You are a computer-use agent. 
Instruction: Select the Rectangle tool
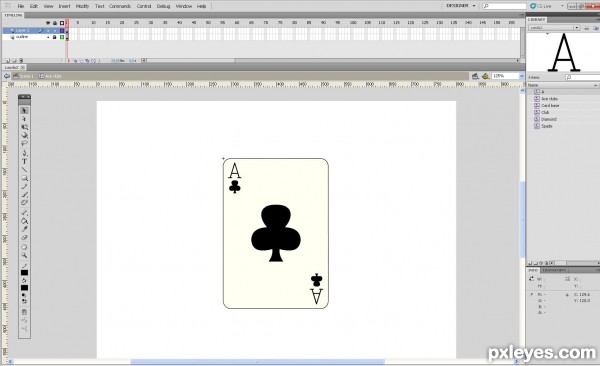click(24, 178)
